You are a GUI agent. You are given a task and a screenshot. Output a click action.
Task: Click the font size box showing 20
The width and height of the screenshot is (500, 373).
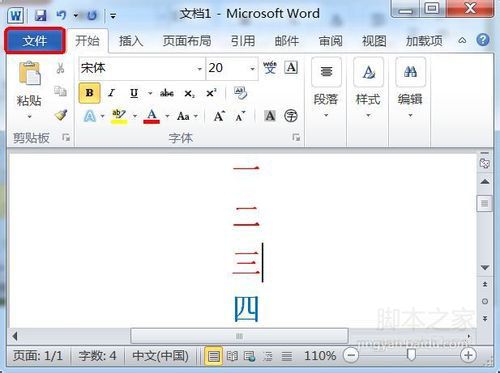pos(227,68)
